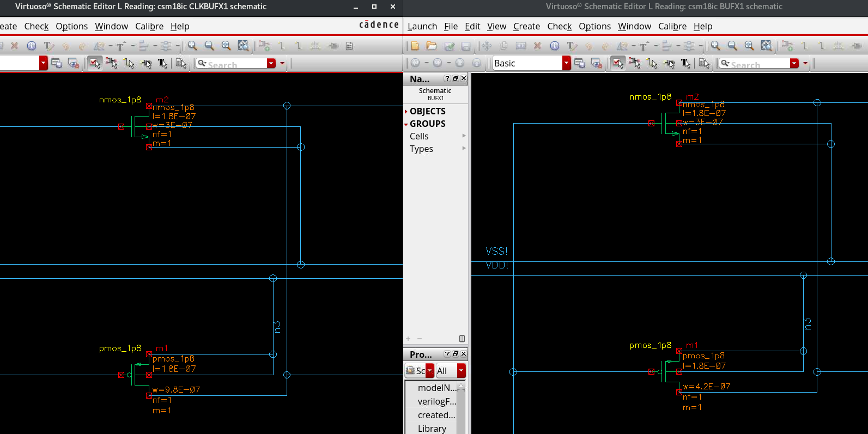Click Zoom Out magnifier in BUFX1 toolbar
Image resolution: width=868 pixels, height=434 pixels.
(732, 46)
